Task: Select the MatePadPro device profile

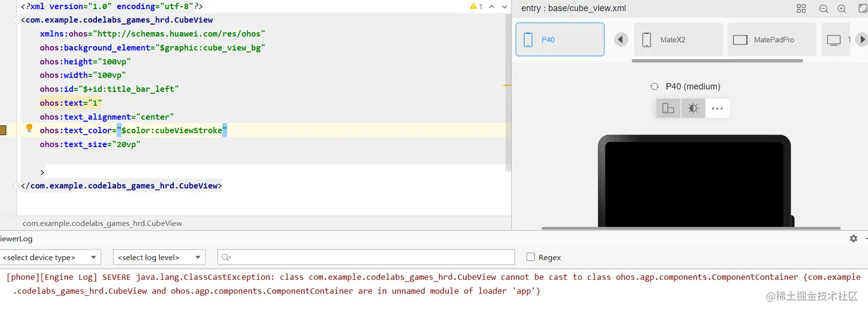Action: coord(772,40)
